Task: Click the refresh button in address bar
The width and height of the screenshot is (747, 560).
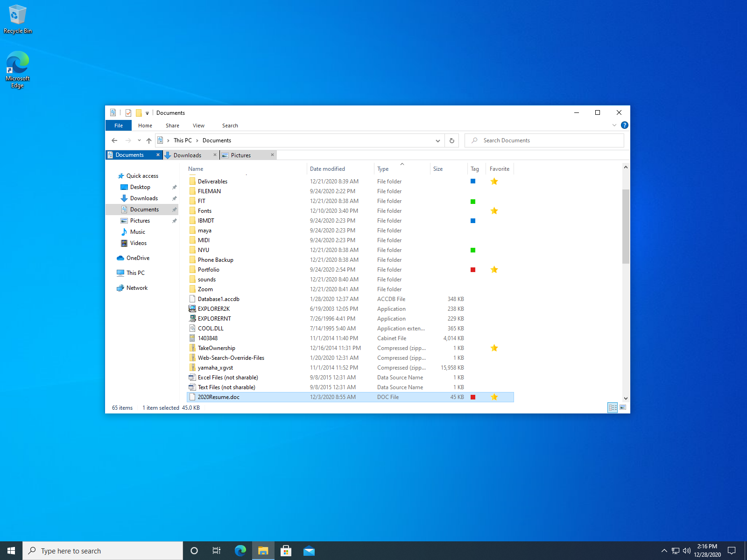Action: (451, 140)
